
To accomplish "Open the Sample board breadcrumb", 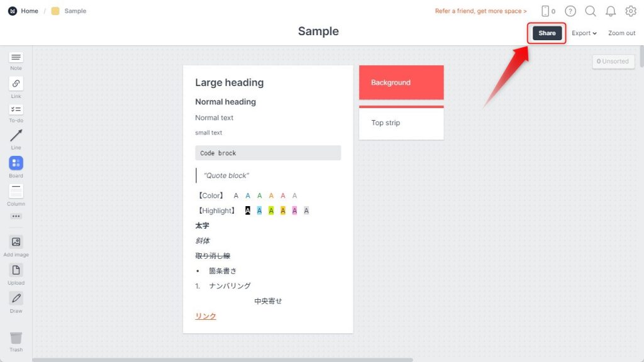I will point(69,11).
